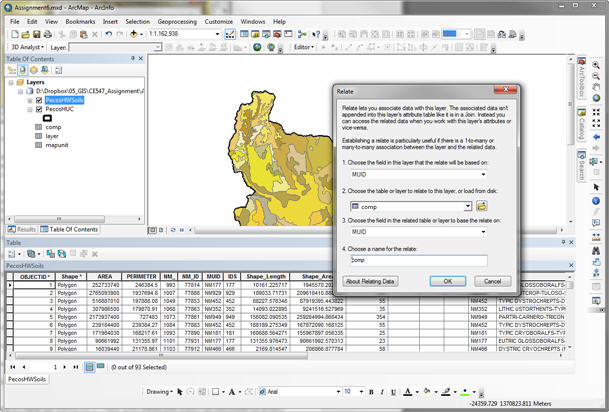Collapse the PecosHUC layer expander
The height and width of the screenshot is (412, 609).
click(30, 110)
